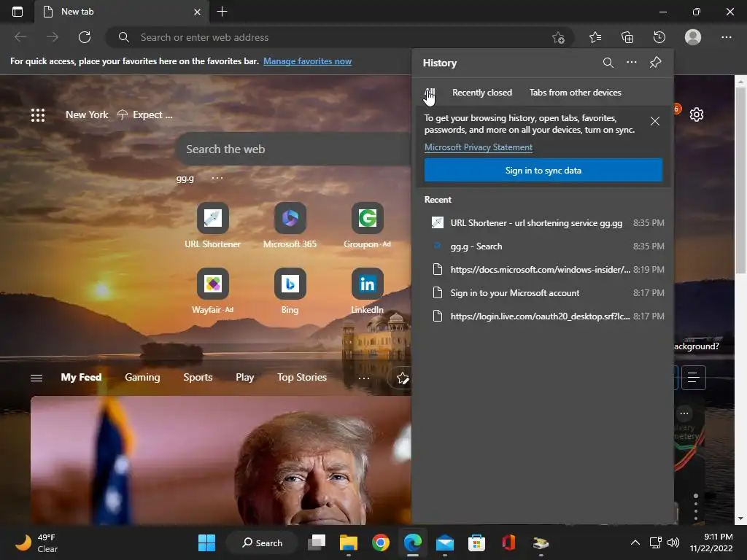Switch to Tabs from other devices
The width and height of the screenshot is (747, 560).
pos(575,93)
